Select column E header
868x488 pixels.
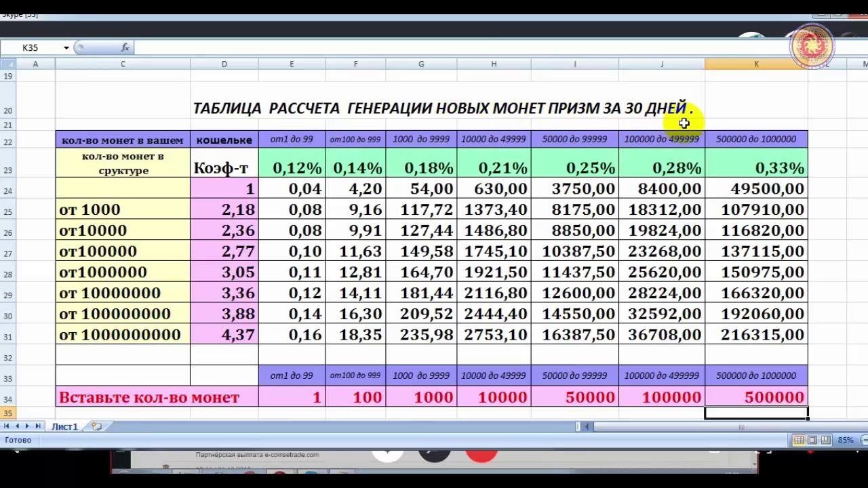coord(292,64)
